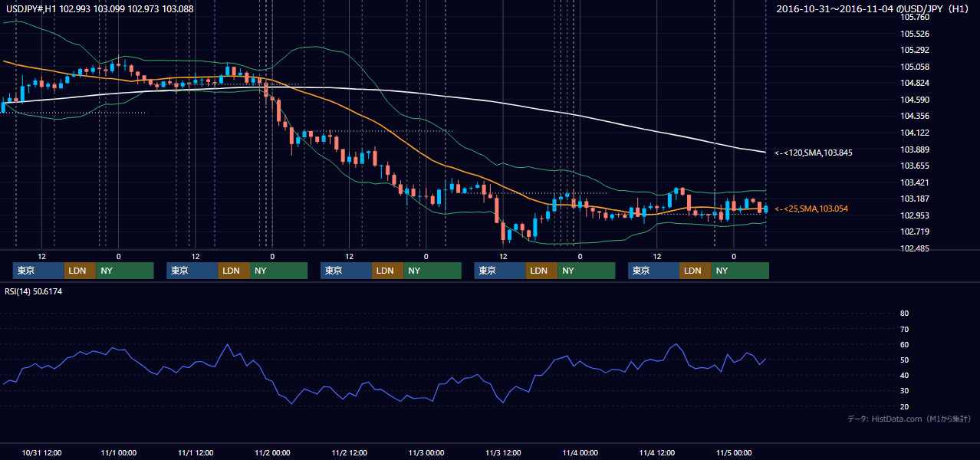Viewport: 980px width, 460px height.
Task: Pick the 104.122 price scale label
Action: [x=916, y=133]
